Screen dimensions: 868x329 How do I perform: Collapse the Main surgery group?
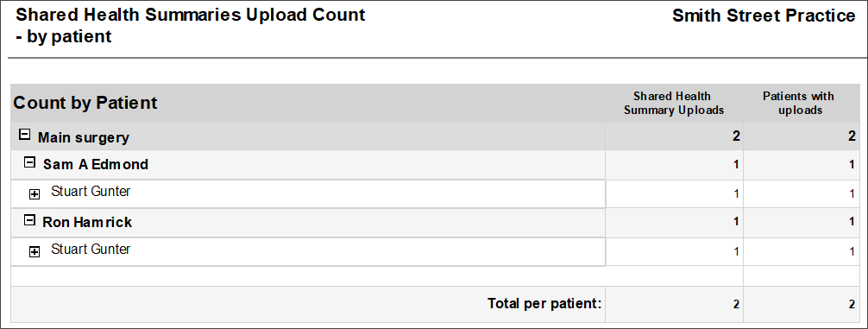pos(24,135)
